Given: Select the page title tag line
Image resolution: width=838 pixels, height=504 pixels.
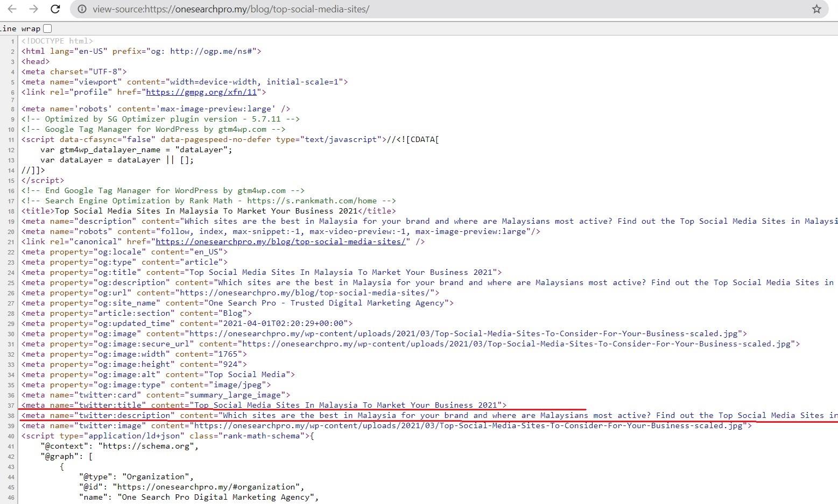Looking at the screenshot, I should 209,211.
